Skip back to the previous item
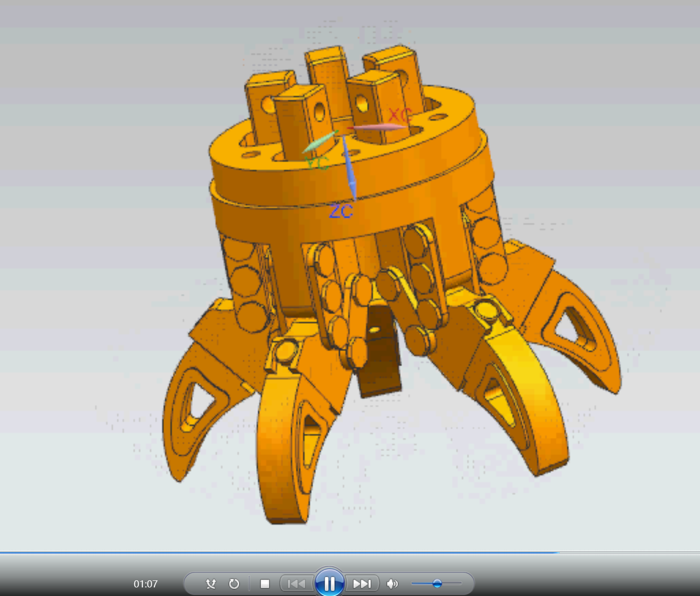The image size is (700, 596). [297, 584]
